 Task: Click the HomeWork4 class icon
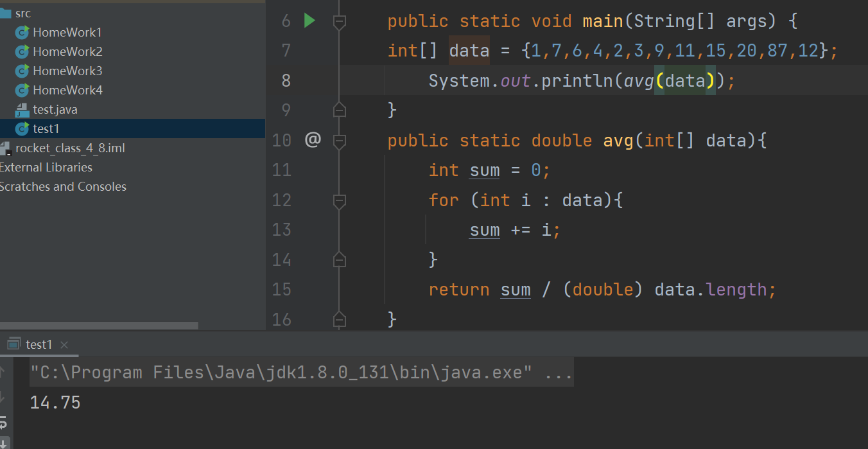[x=22, y=90]
